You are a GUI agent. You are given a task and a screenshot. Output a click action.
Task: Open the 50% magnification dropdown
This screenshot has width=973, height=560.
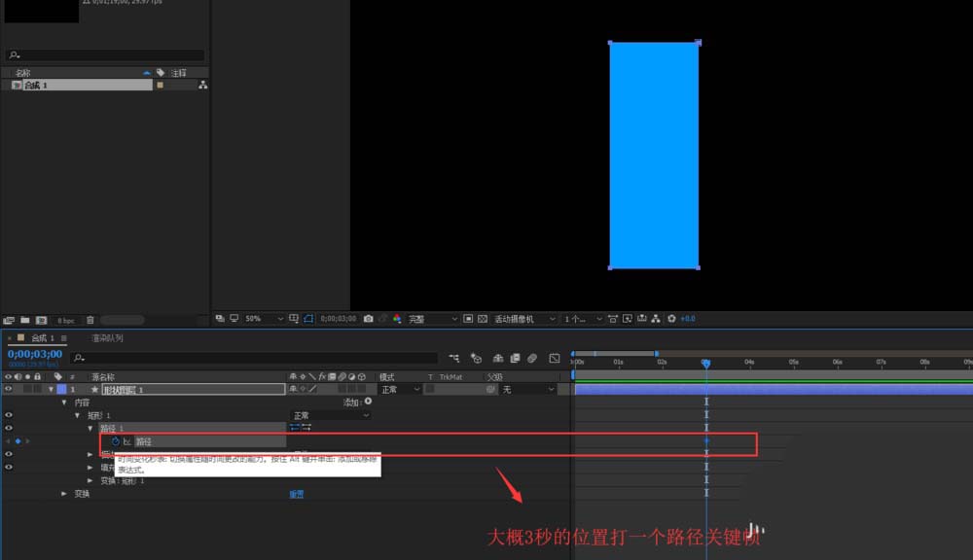pyautogui.click(x=264, y=319)
